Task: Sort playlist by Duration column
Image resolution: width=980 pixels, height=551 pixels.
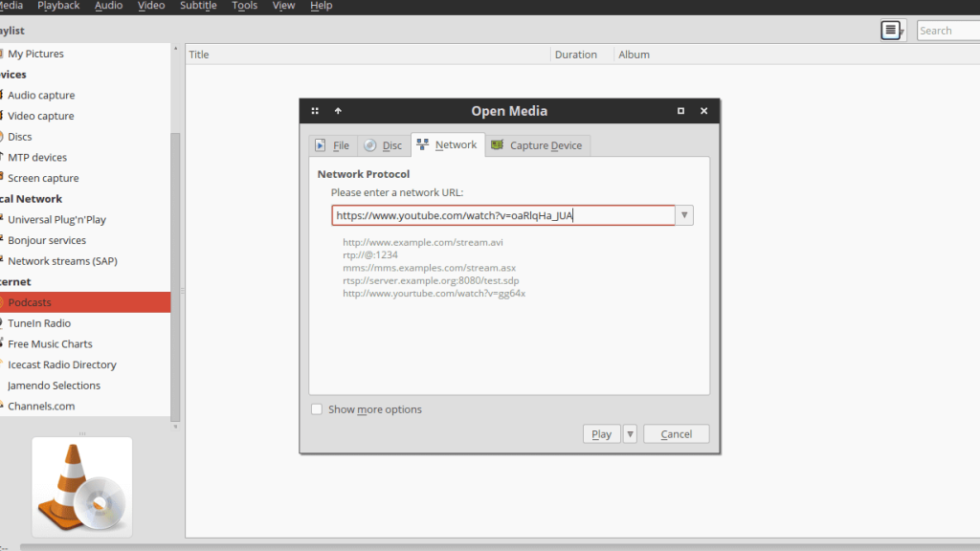Action: click(575, 55)
